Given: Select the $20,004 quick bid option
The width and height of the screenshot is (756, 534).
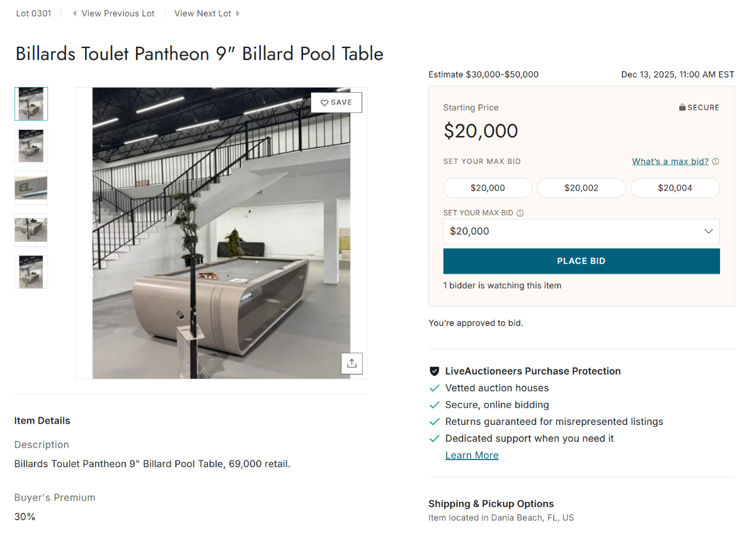Looking at the screenshot, I should pyautogui.click(x=675, y=188).
